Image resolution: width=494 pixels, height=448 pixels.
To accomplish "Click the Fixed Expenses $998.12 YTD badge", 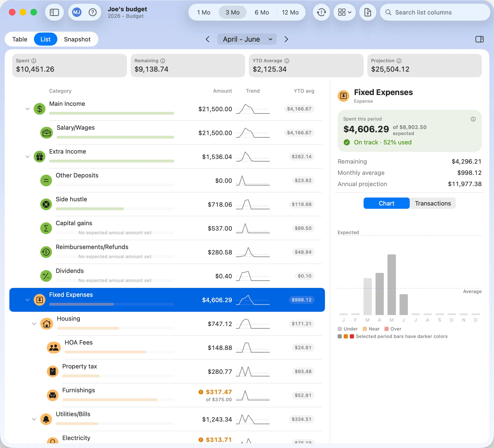I will pos(301,300).
